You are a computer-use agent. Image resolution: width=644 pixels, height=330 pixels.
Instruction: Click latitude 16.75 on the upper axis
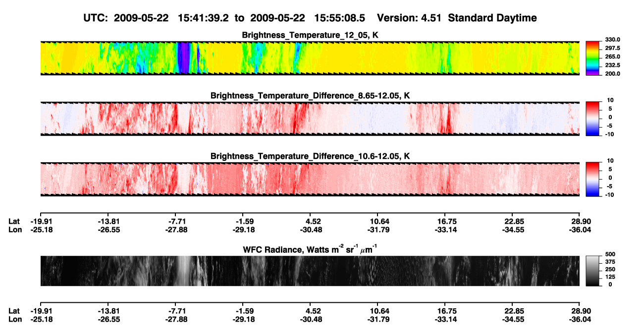click(x=445, y=221)
